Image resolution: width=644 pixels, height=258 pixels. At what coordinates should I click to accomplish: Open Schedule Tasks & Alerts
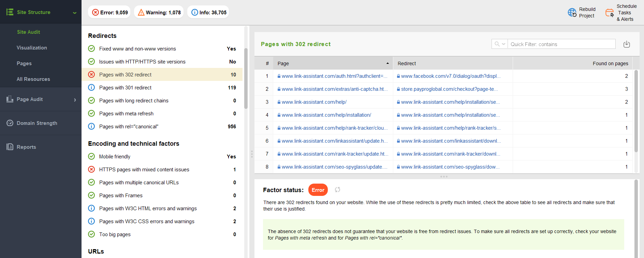(x=626, y=13)
